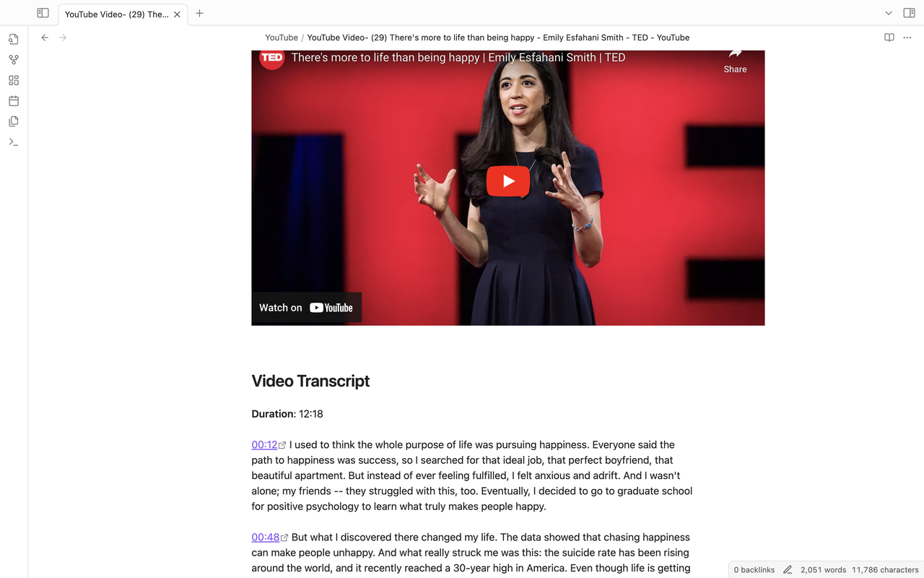Click the note title in breadcrumb
The image size is (924, 578).
pyautogui.click(x=498, y=38)
